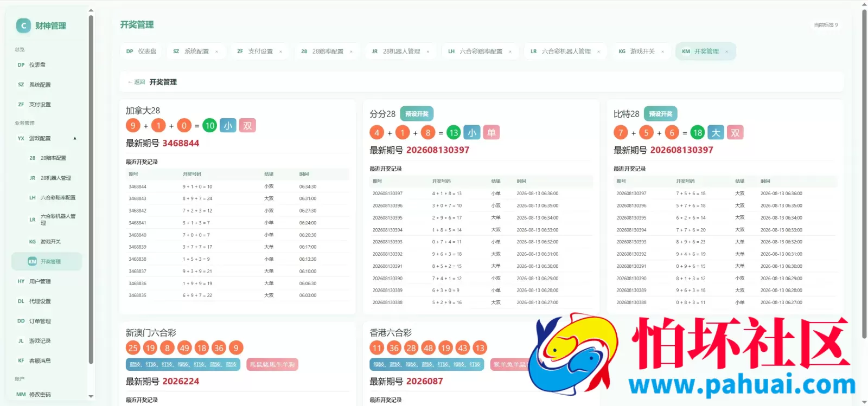Open 六合彩机器人管理 in the sidebar
This screenshot has height=406, width=868.
(x=52, y=220)
